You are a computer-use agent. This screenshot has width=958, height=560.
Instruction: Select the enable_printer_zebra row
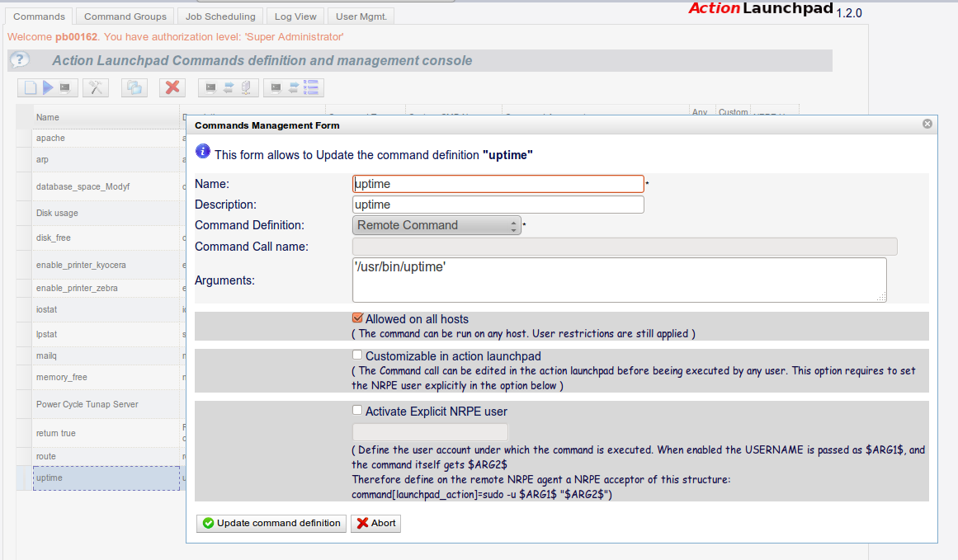106,288
